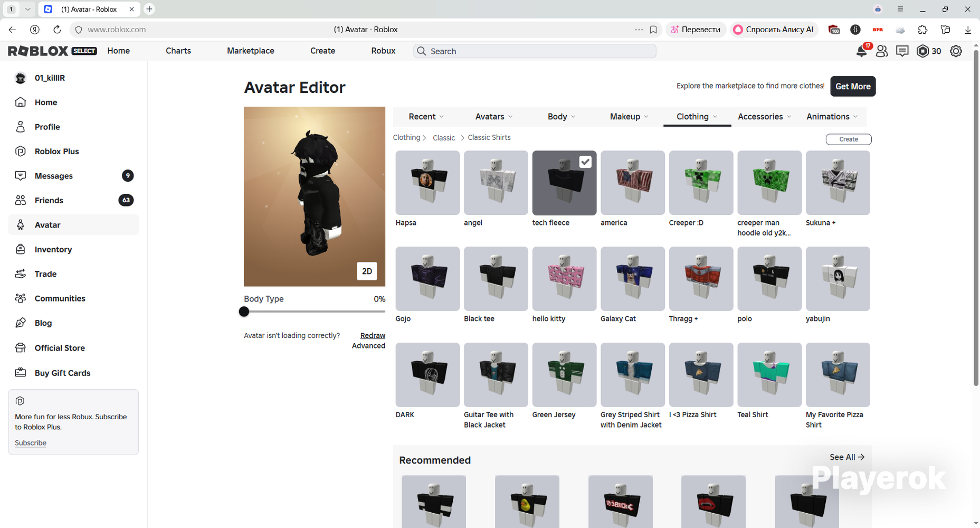The width and height of the screenshot is (980, 528).
Task: Select the Green Jersey shirt thumbnail
Action: click(x=564, y=375)
